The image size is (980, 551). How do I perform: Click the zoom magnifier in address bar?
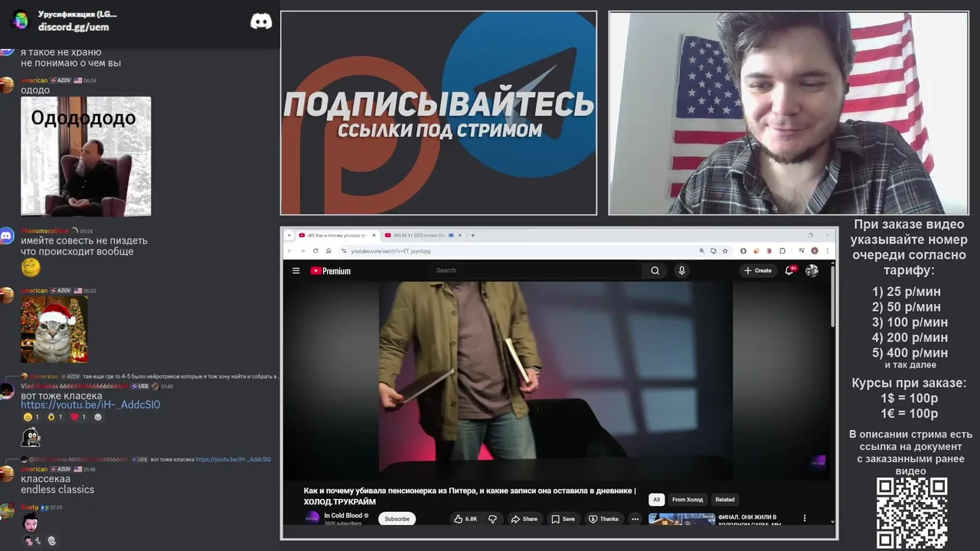coord(701,251)
